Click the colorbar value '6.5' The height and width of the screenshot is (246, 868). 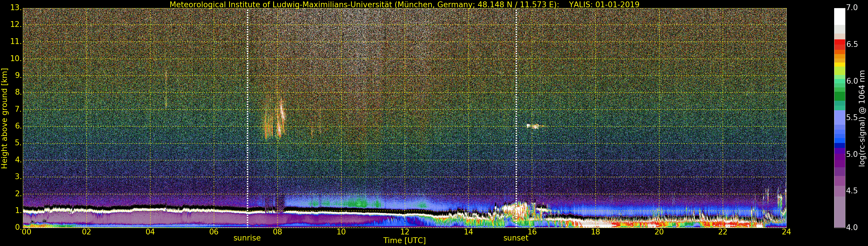pyautogui.click(x=852, y=44)
